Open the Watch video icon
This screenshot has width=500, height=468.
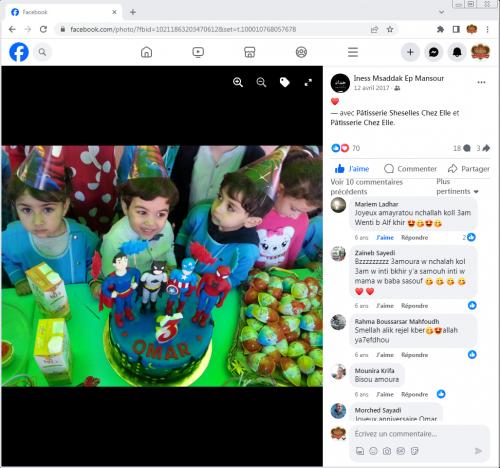[198, 52]
